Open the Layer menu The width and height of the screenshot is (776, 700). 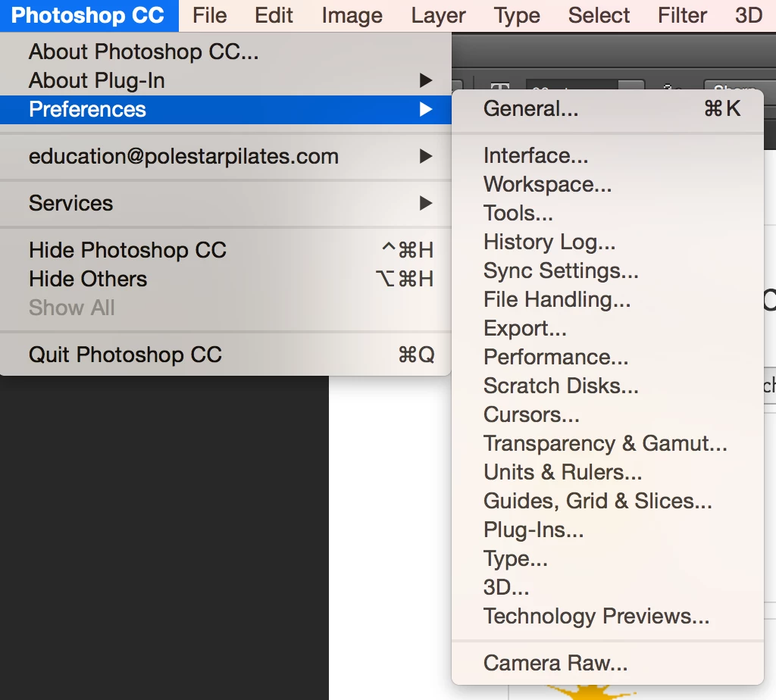coord(439,15)
